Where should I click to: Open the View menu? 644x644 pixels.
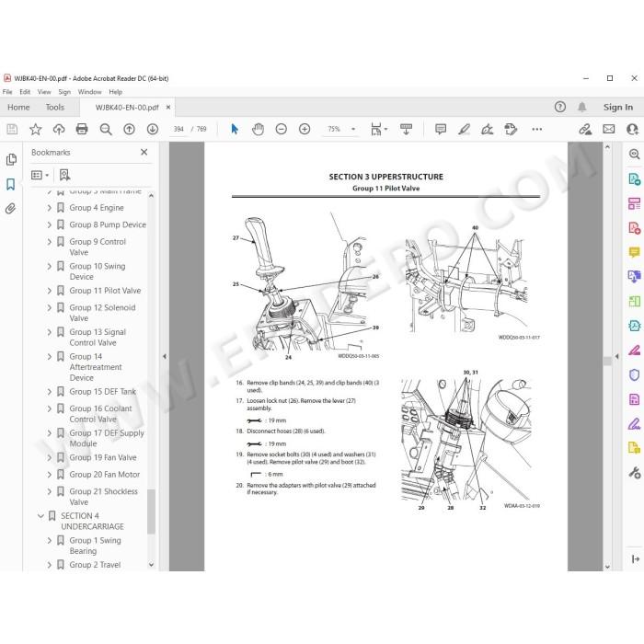point(44,92)
